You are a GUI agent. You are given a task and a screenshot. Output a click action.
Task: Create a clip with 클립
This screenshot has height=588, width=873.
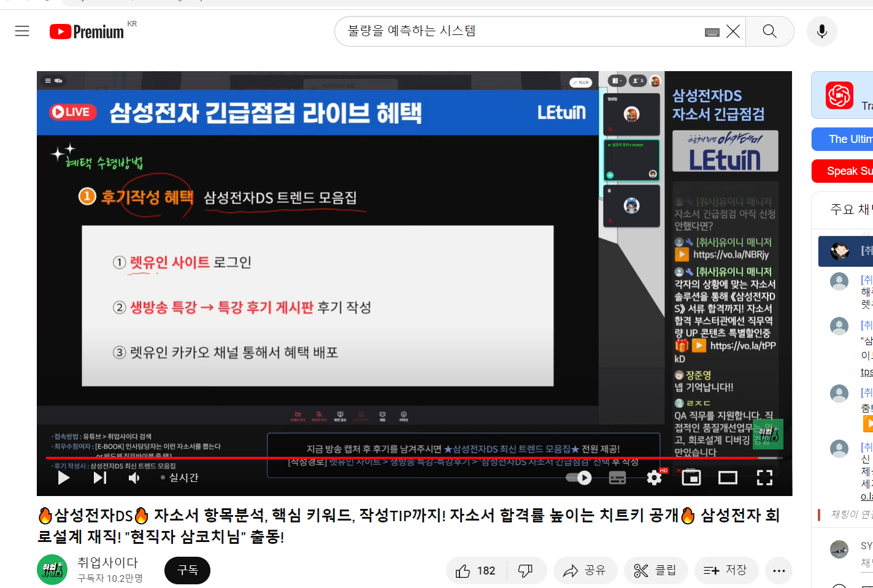coord(655,571)
